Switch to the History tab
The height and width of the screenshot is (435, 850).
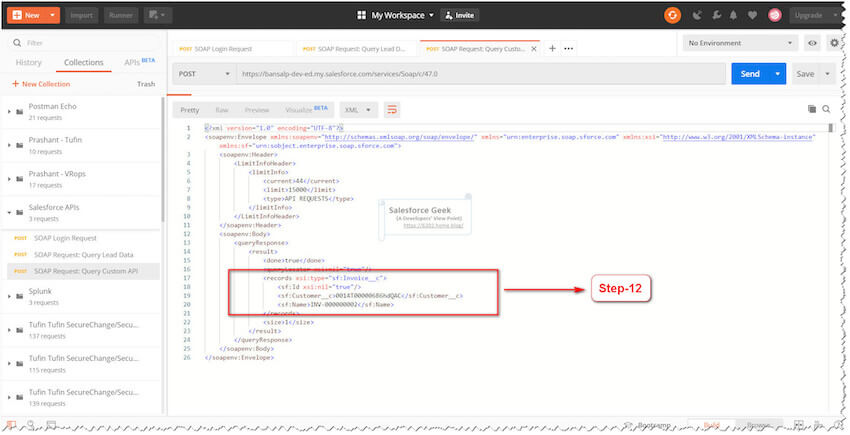tap(28, 62)
